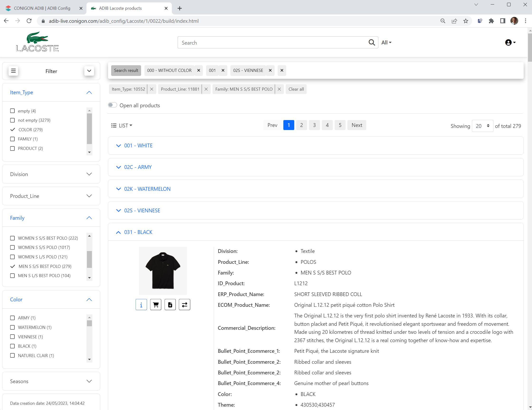The width and height of the screenshot is (532, 410).
Task: Click the Clear all filters button
Action: (x=296, y=89)
